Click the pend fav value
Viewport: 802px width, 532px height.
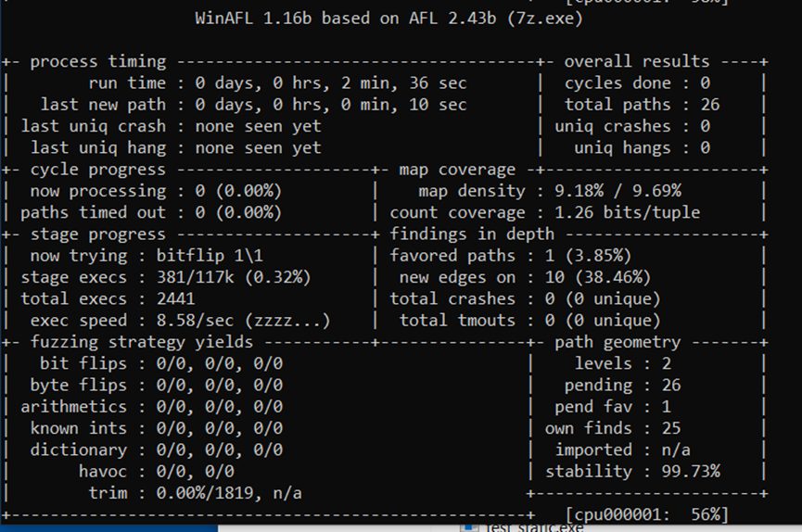point(666,407)
